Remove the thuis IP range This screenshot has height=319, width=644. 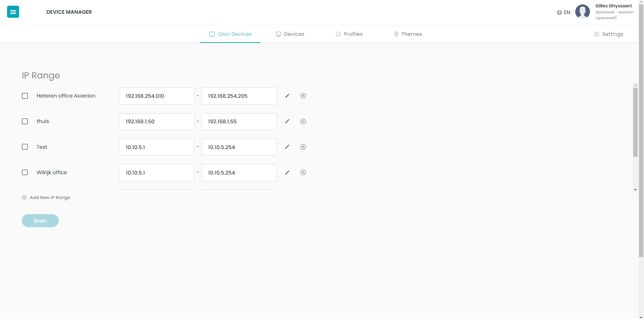pos(303,121)
